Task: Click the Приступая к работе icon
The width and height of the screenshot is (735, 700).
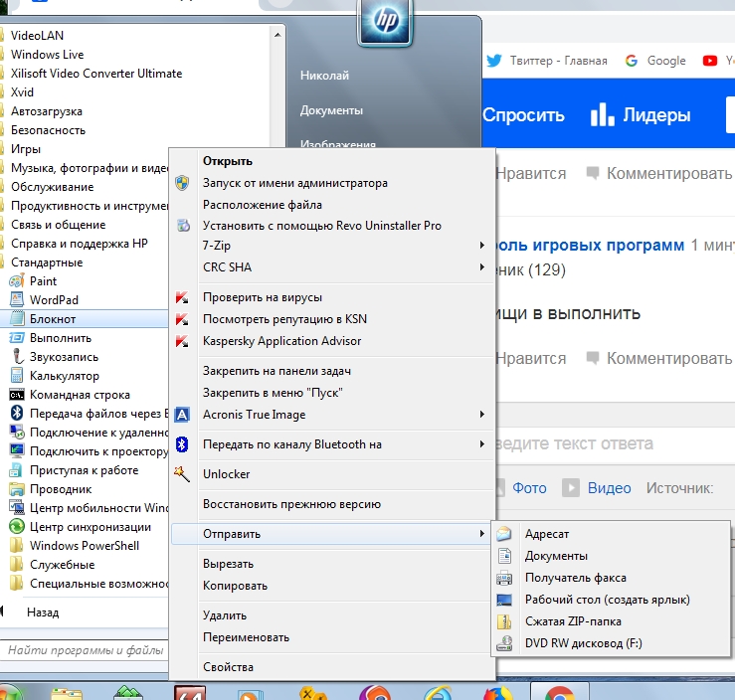Action: (x=17, y=470)
